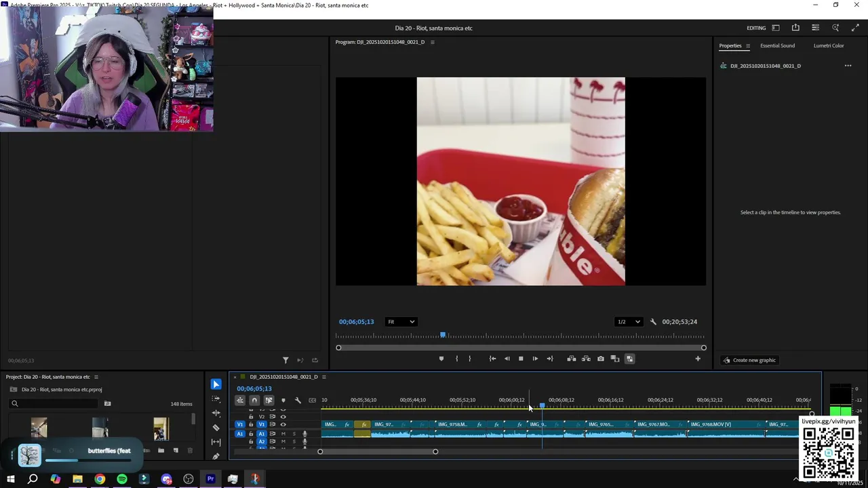
Task: Click the Extract button
Action: pyautogui.click(x=586, y=359)
